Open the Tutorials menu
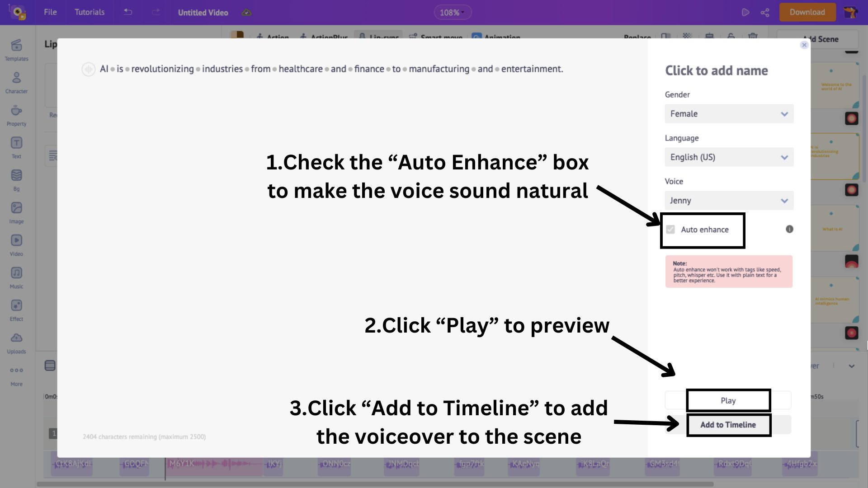868x488 pixels. [x=89, y=12]
